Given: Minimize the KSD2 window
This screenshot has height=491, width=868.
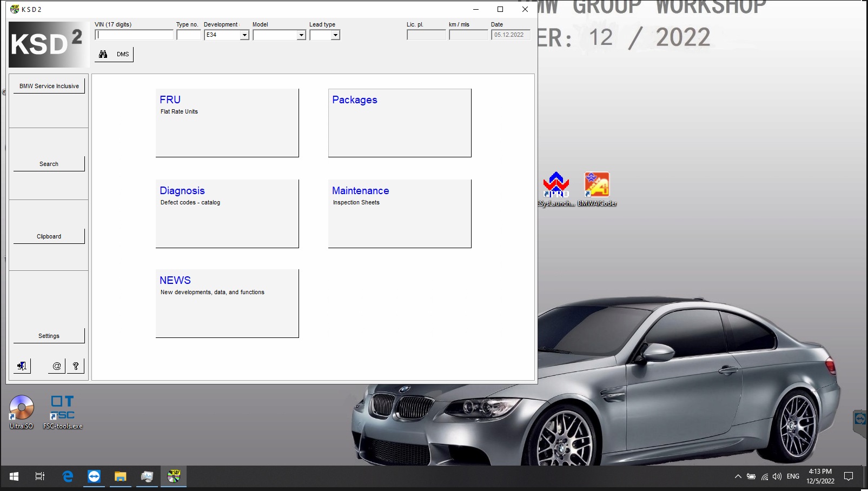Looking at the screenshot, I should click(x=476, y=9).
